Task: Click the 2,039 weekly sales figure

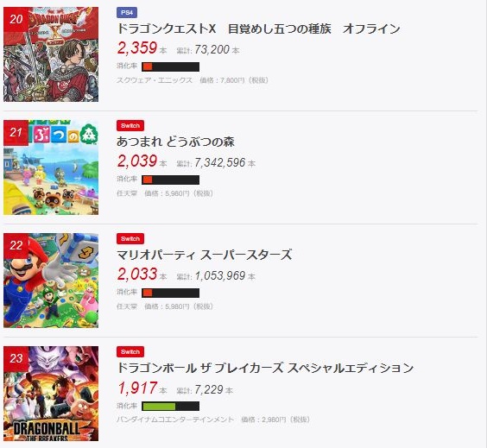Action: [x=137, y=161]
